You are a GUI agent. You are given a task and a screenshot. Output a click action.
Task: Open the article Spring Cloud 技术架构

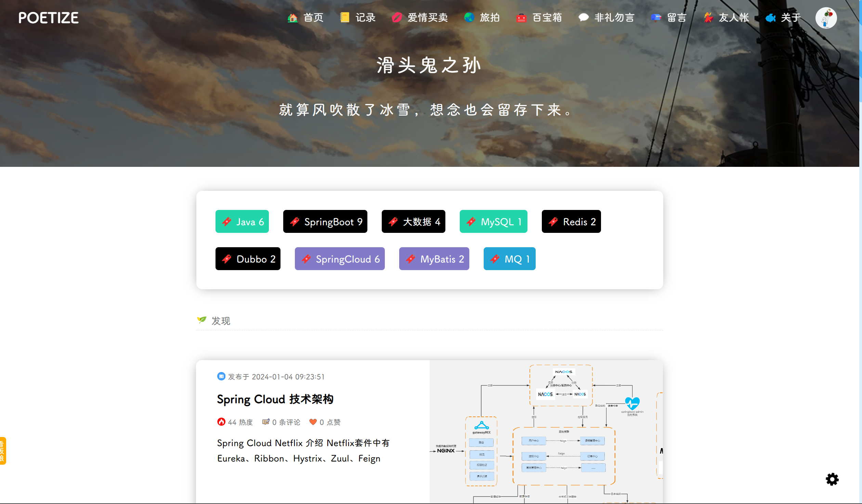[x=276, y=399]
